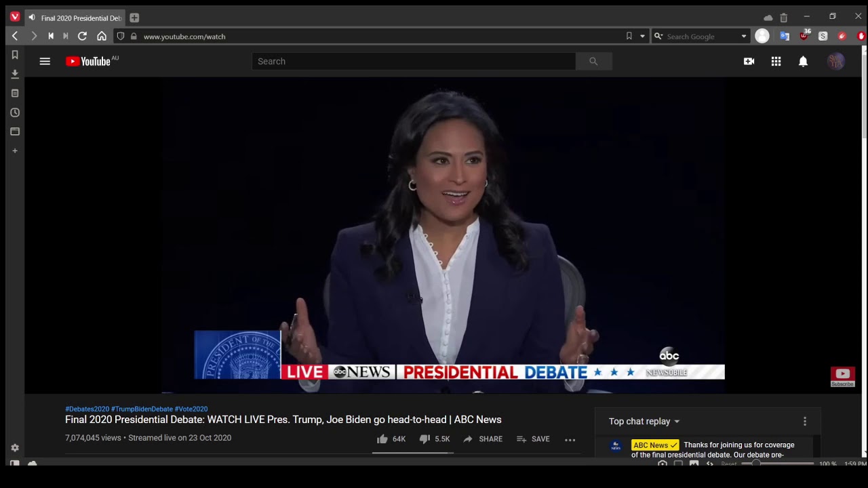Click the red plug extension icon
868x488 pixels.
click(842, 36)
